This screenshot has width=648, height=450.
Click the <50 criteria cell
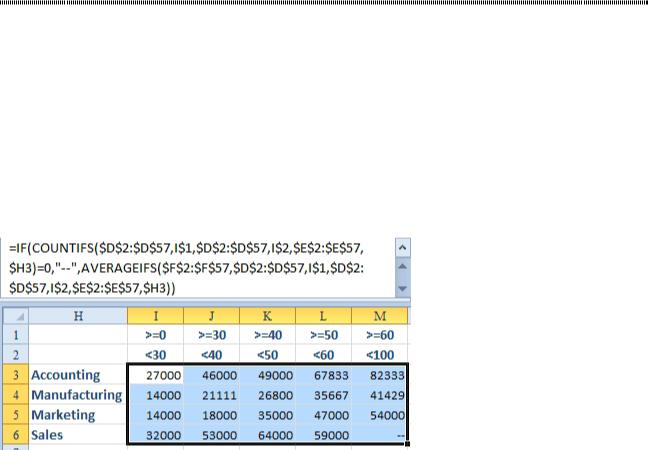(x=267, y=355)
